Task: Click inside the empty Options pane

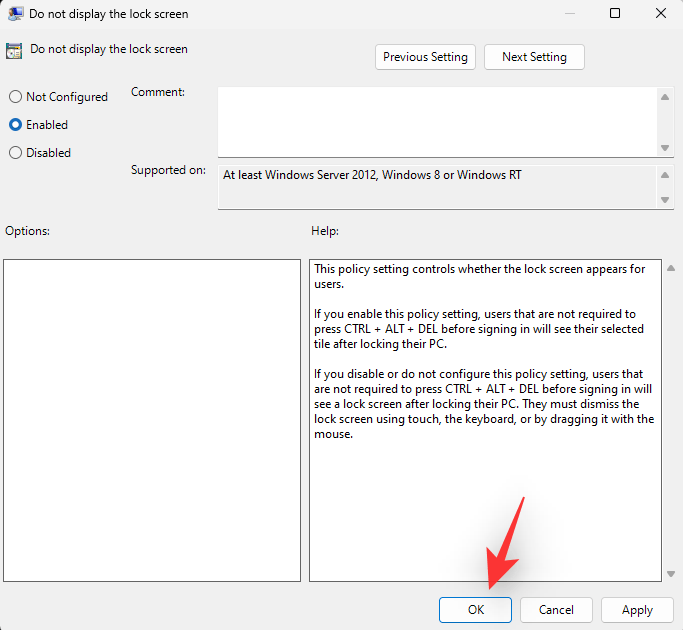Action: [152, 420]
